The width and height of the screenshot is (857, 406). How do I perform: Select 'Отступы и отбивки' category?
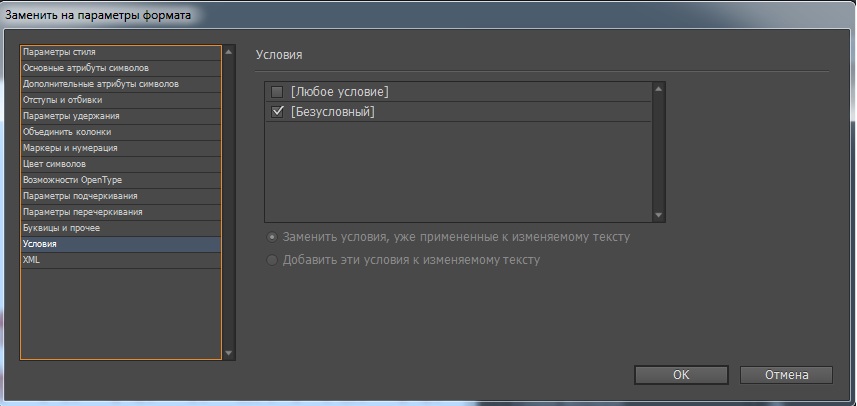tap(121, 100)
